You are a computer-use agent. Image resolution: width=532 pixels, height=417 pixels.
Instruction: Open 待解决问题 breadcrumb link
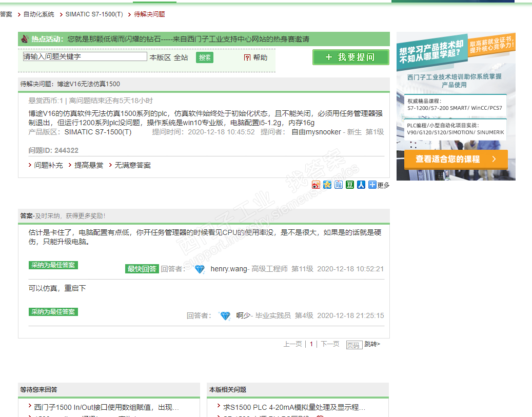pos(150,14)
